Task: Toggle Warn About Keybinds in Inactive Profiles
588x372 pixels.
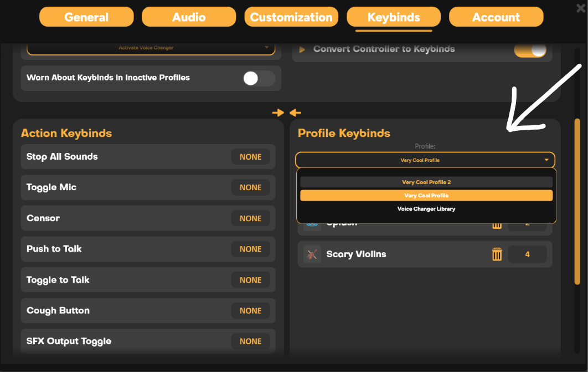Action: (259, 79)
